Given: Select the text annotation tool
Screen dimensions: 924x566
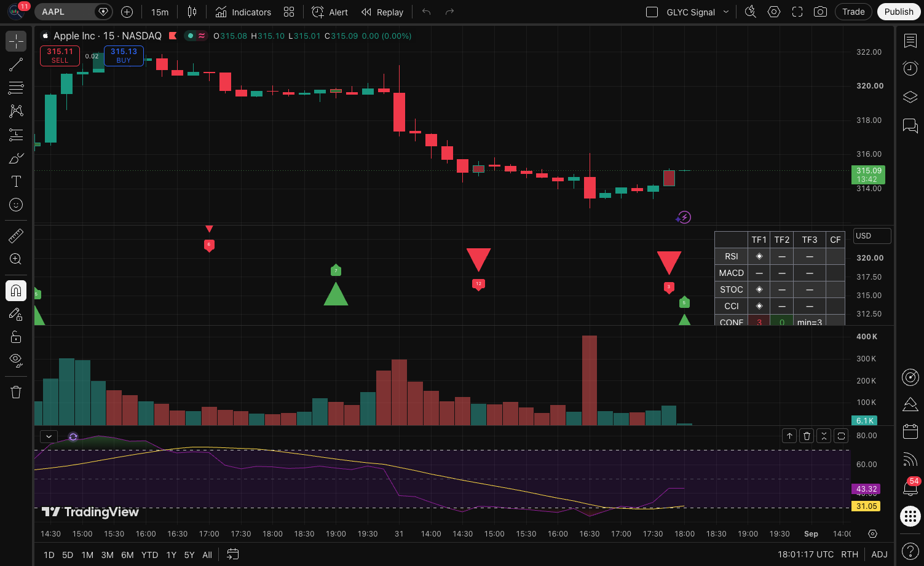Looking at the screenshot, I should [16, 181].
